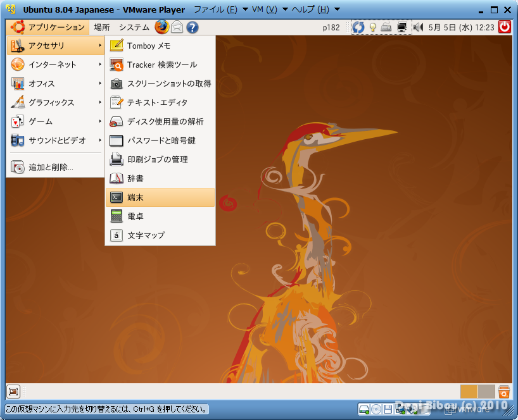Click the VMware floppy disk status icon
The image size is (518, 420).
coord(388,410)
